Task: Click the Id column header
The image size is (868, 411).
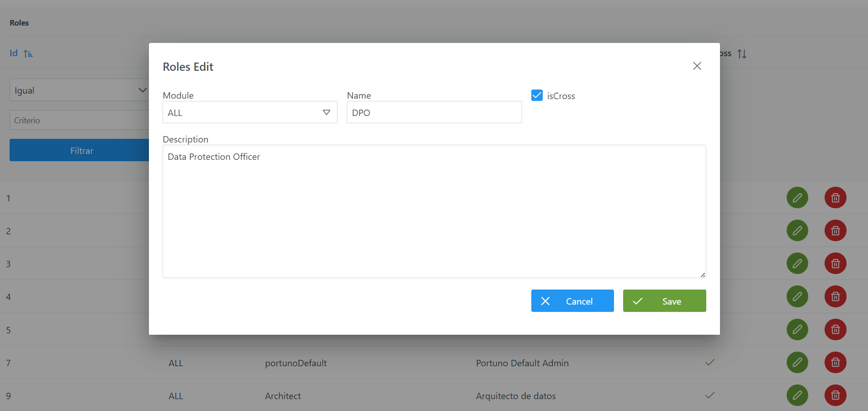Action: [x=14, y=53]
